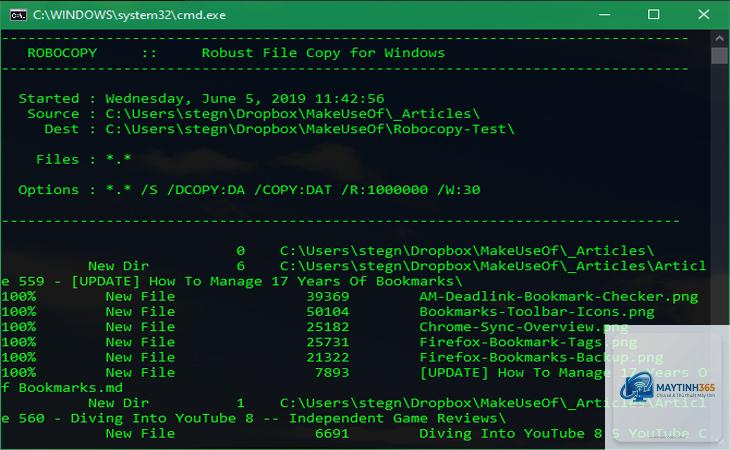The width and height of the screenshot is (730, 450).
Task: Maximize the cmd.exe window
Action: 654,15
